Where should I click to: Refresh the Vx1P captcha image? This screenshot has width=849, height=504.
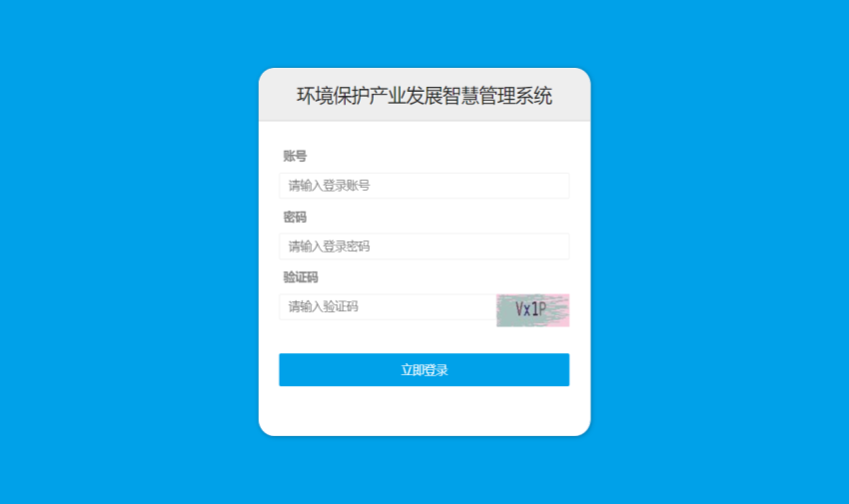tap(532, 310)
